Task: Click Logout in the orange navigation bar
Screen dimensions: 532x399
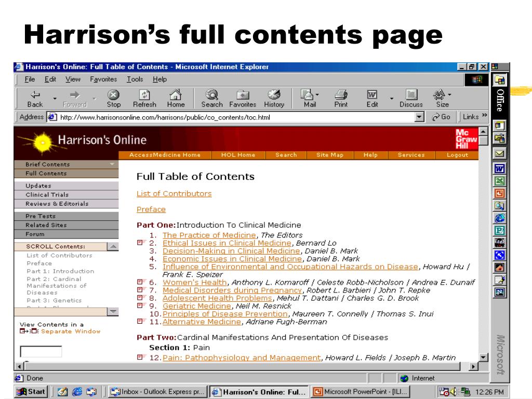Action: pos(457,155)
